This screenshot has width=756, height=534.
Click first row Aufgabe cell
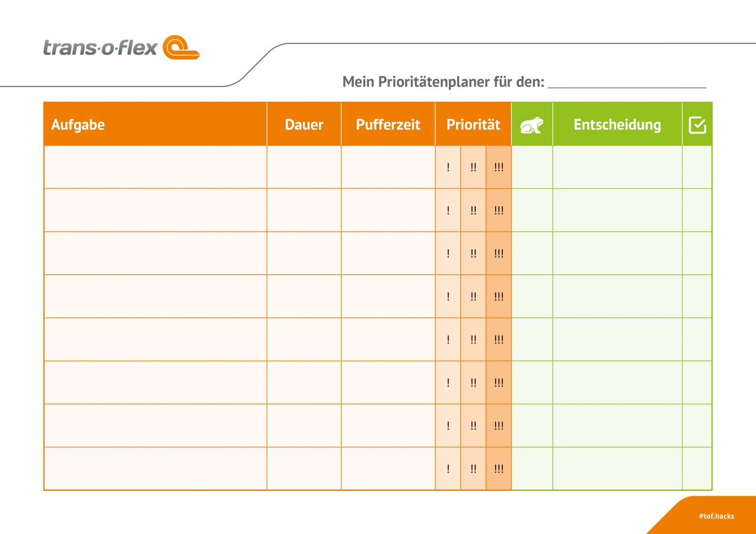point(155,167)
